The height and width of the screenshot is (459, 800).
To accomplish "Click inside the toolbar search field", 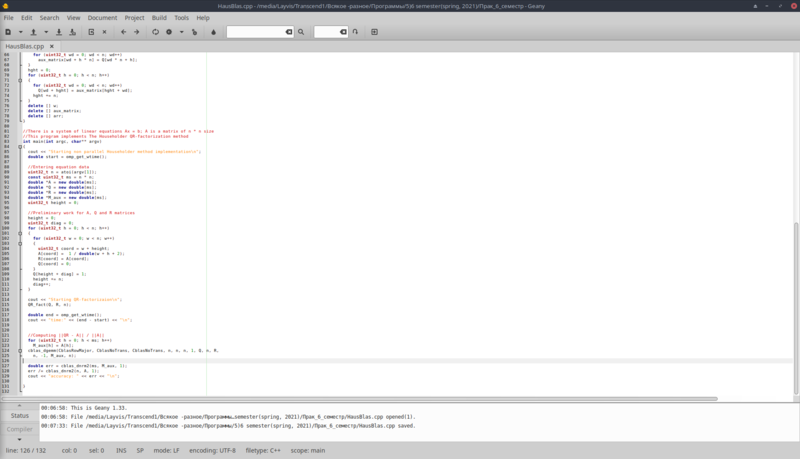I will click(x=255, y=32).
